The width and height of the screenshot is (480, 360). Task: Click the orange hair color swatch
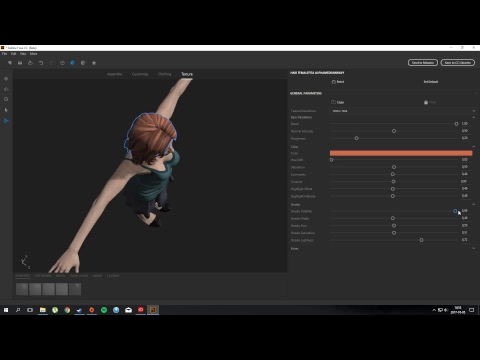coord(401,153)
